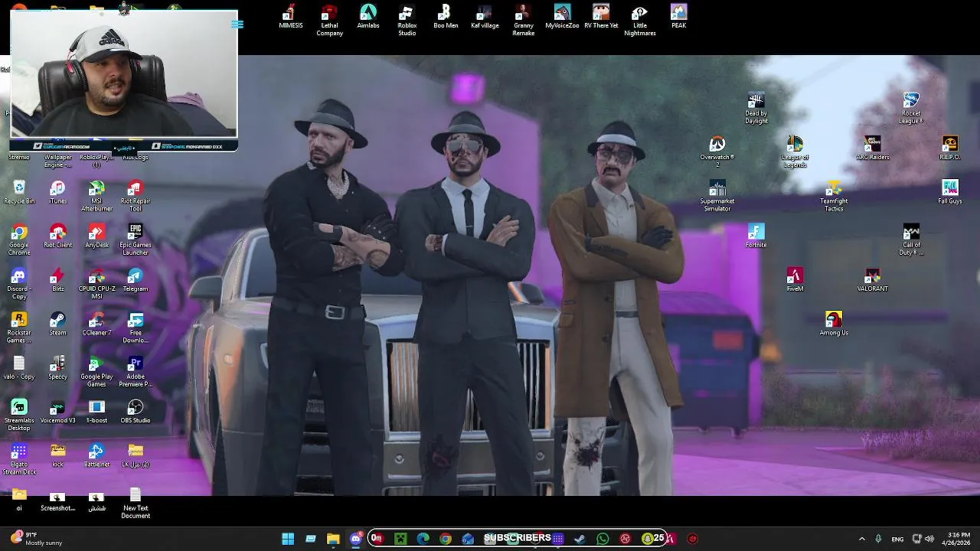The height and width of the screenshot is (551, 980).
Task: Open the Boo Men game icon
Action: tap(446, 17)
